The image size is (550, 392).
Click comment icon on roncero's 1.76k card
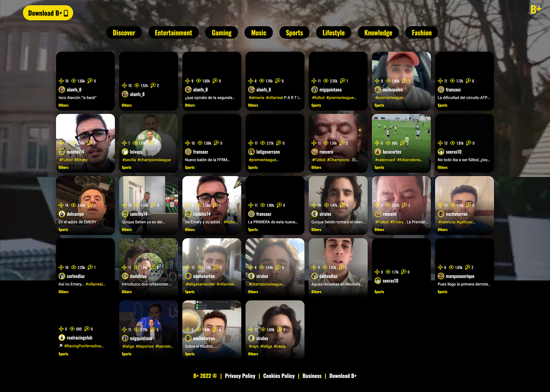click(x=342, y=143)
